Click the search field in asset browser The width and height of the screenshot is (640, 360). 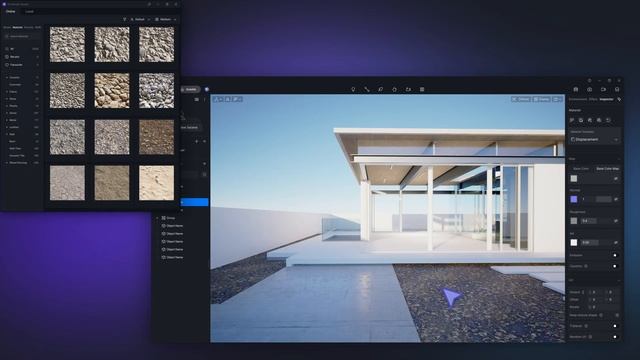(22, 36)
